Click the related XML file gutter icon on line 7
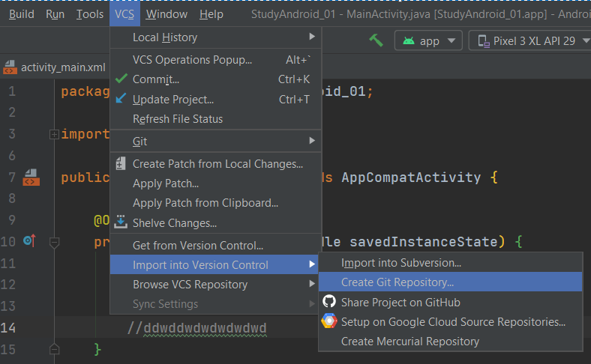The height and width of the screenshot is (364, 591). click(x=31, y=178)
